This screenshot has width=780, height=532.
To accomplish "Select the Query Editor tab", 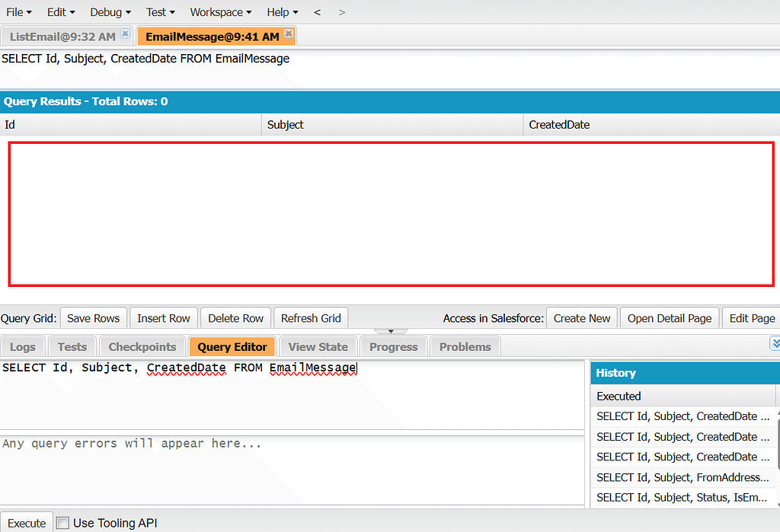I will coord(232,346).
